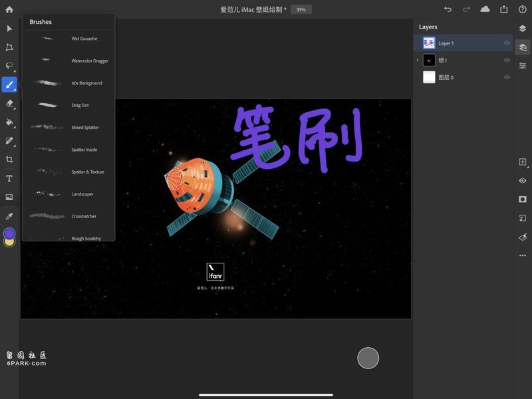Choose the Landscaper brush

click(68, 194)
